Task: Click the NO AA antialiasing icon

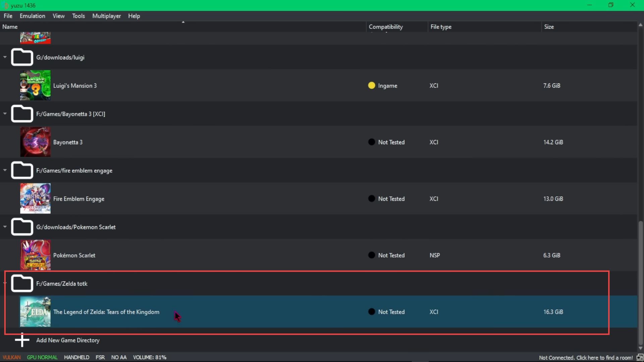Action: (118, 357)
